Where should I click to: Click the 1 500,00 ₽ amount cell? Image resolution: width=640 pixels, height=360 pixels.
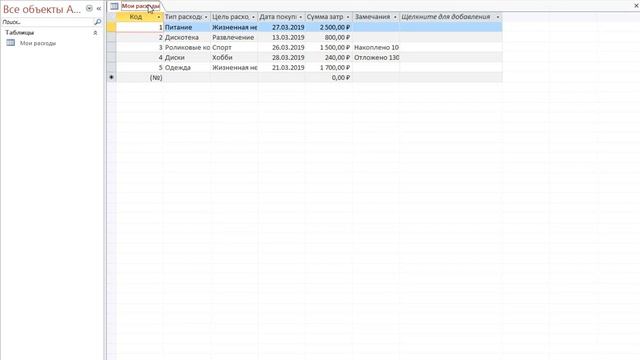(x=329, y=47)
